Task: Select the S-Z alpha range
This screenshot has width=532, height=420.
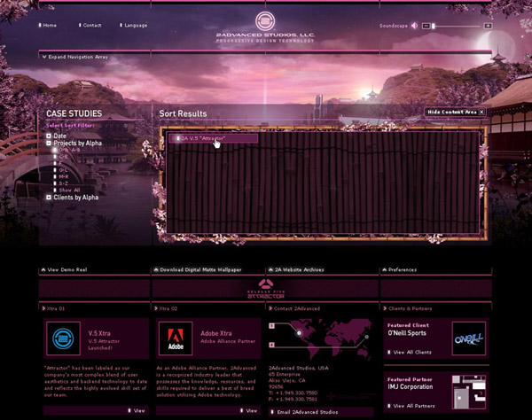Action: 61,183
